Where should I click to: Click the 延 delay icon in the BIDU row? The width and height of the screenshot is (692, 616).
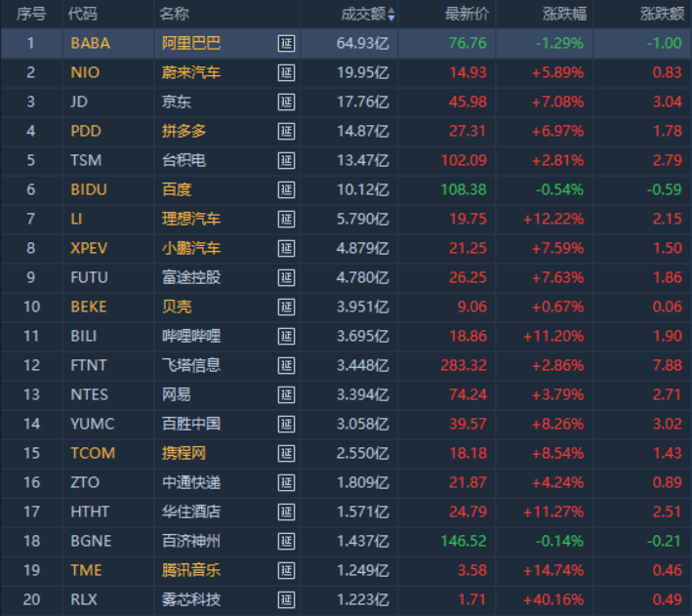click(x=286, y=190)
